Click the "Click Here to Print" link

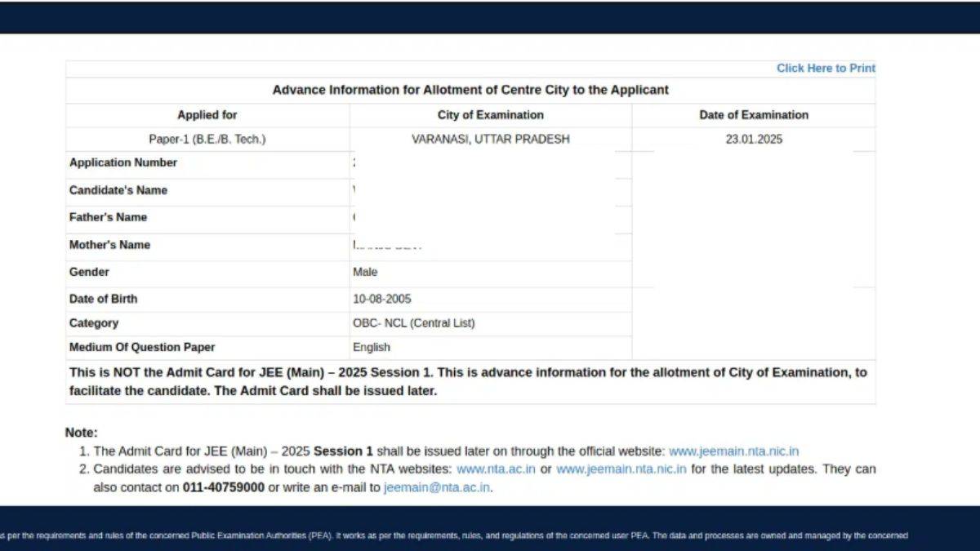pyautogui.click(x=826, y=68)
